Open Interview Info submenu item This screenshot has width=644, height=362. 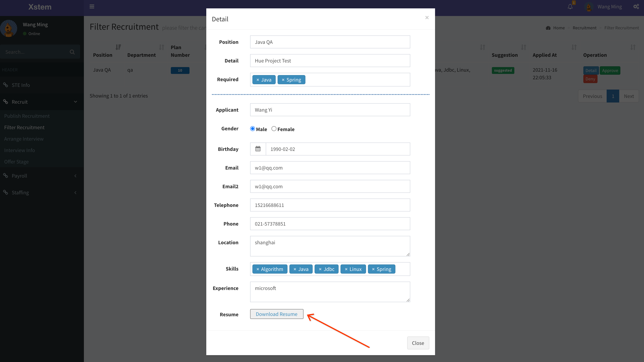[x=19, y=150]
